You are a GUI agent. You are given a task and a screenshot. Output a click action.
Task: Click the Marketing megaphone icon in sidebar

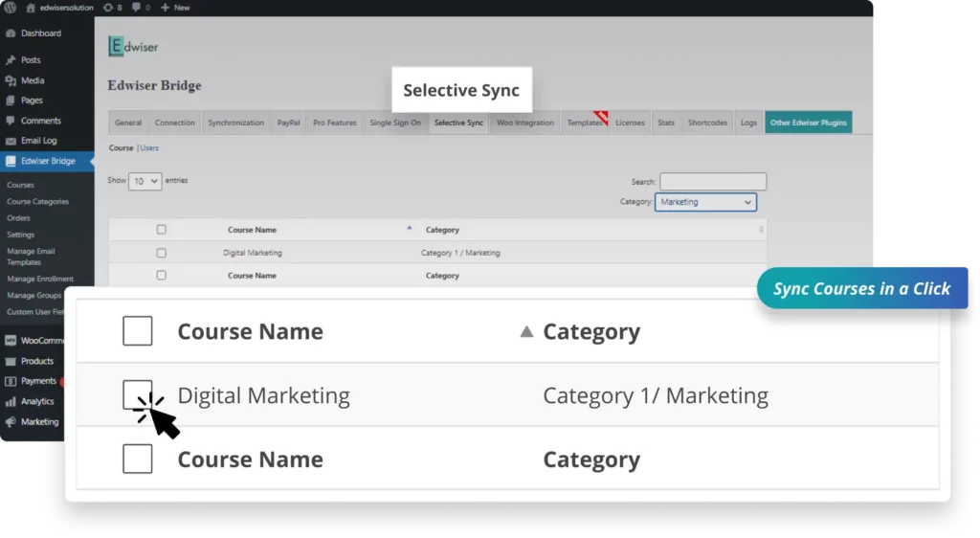11,422
